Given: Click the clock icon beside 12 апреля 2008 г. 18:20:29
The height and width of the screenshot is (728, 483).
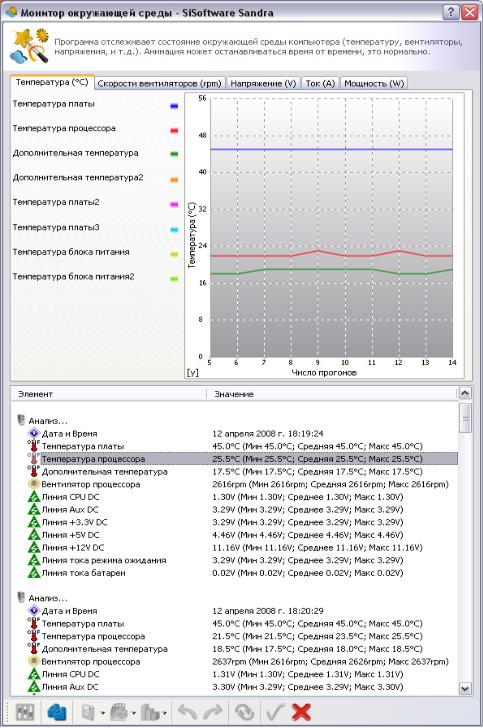Looking at the screenshot, I should [x=34, y=611].
